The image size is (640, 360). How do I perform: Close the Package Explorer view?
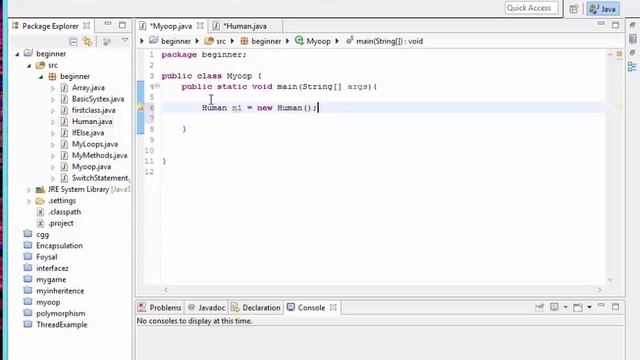pyautogui.click(x=87, y=26)
